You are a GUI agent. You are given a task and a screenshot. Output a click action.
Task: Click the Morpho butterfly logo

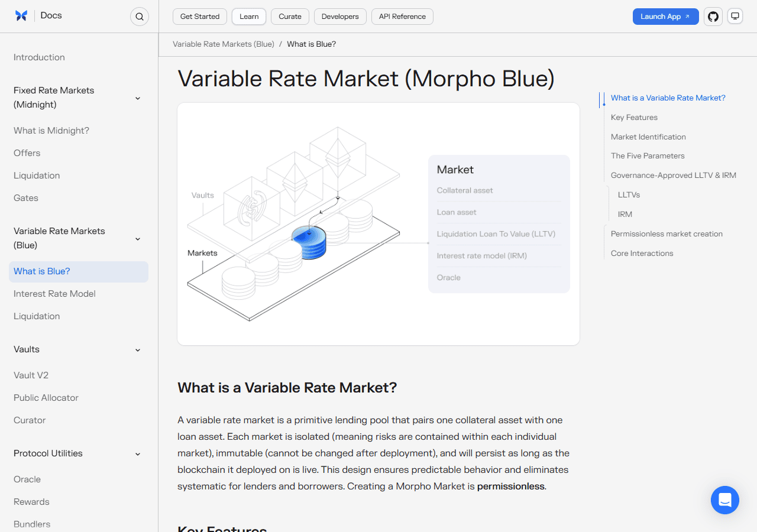[x=21, y=16]
